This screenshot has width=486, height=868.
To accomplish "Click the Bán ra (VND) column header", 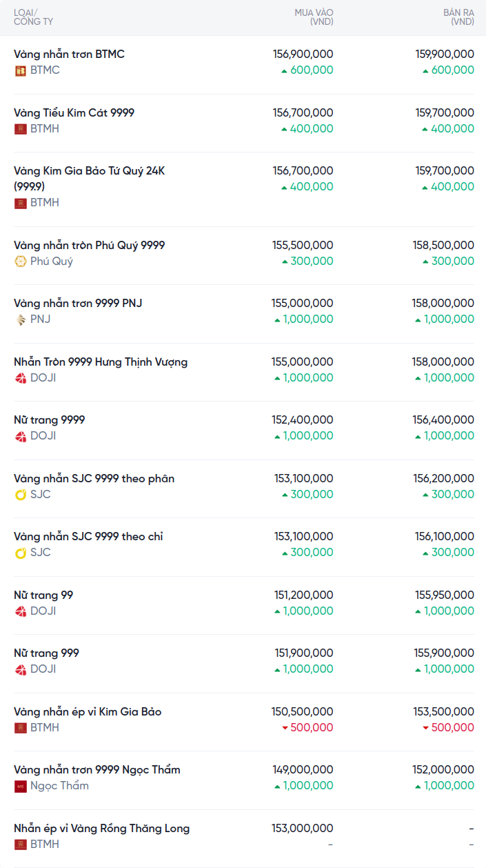I will tap(458, 17).
